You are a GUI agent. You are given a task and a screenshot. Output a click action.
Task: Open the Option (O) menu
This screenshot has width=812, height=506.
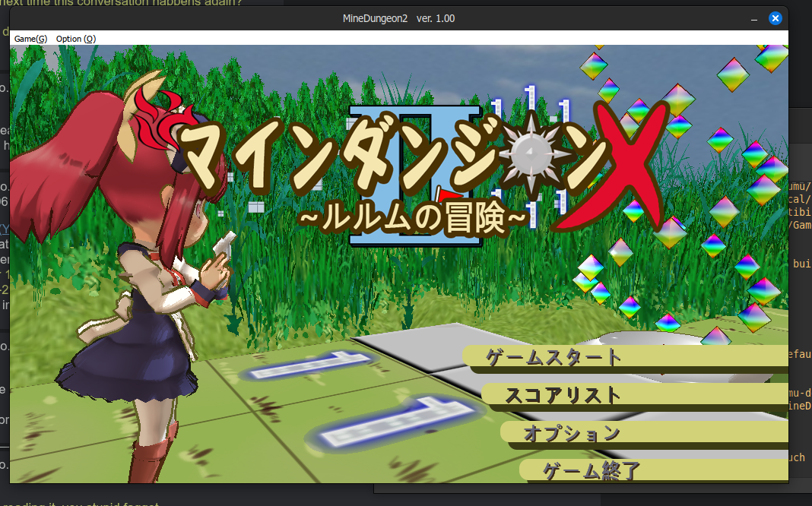point(75,39)
